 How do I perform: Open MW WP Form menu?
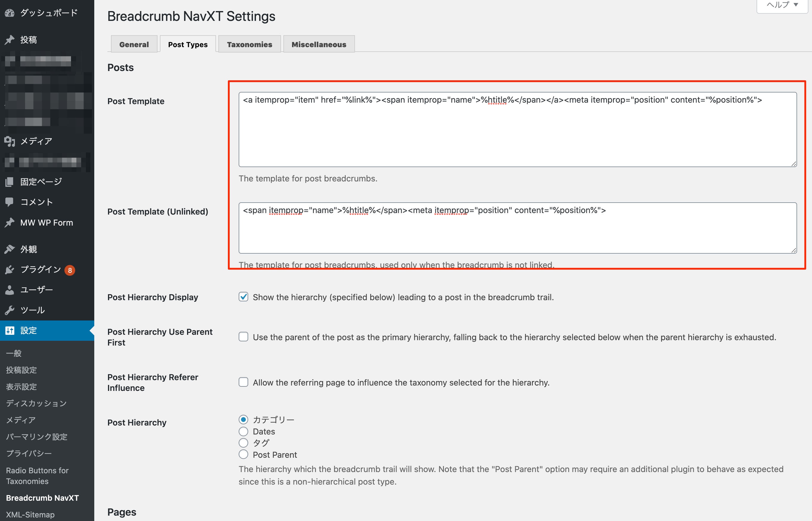(x=47, y=222)
